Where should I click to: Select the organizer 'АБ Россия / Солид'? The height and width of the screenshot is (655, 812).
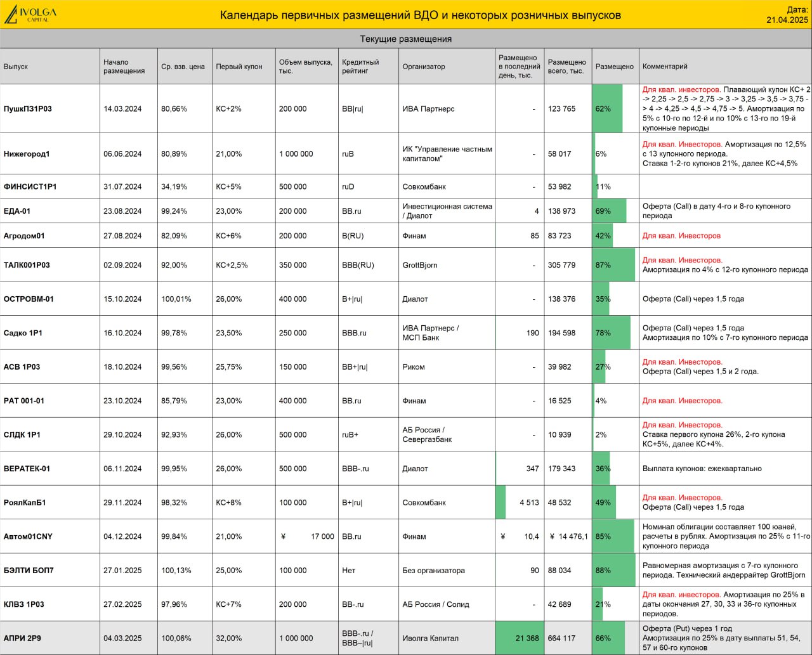coord(436,604)
